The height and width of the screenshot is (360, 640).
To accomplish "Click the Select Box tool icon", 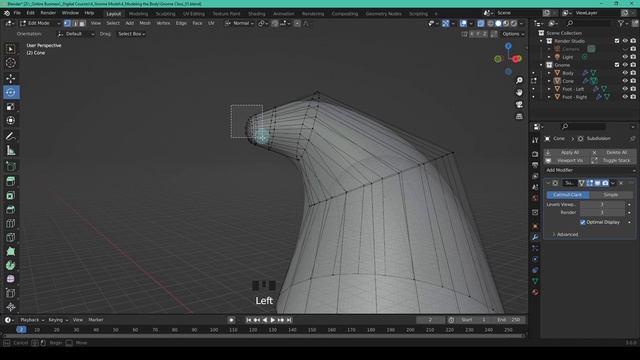I will pos(11,49).
